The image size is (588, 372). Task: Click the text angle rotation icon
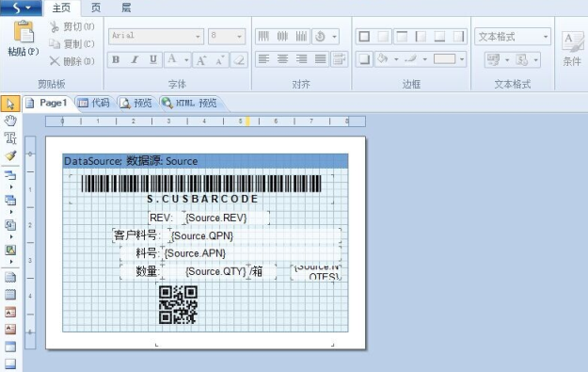[x=320, y=37]
